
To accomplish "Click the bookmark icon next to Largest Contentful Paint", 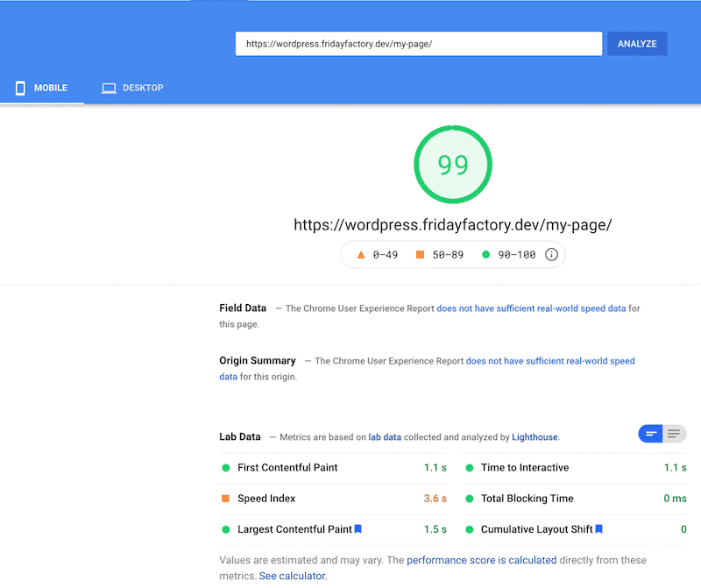I will point(358,529).
